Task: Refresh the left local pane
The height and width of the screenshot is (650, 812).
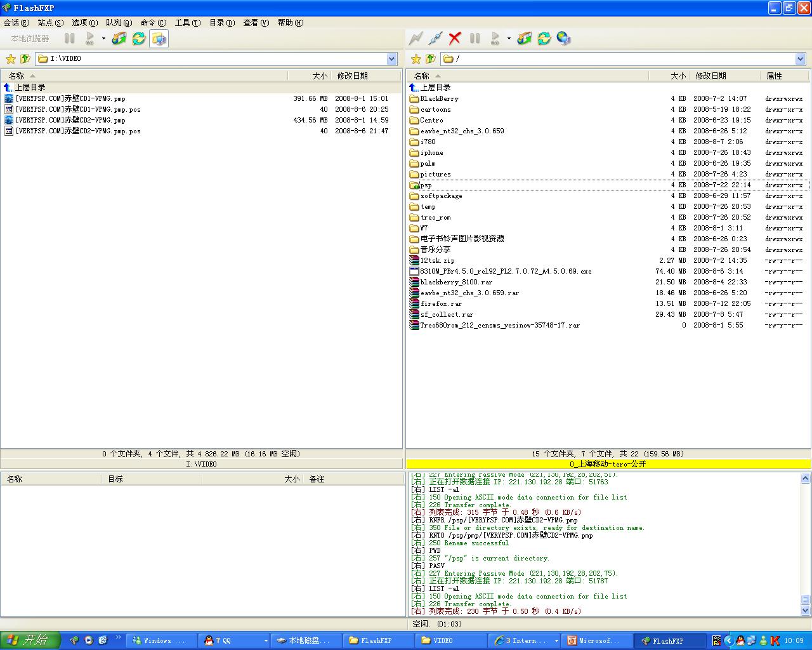Action: point(139,39)
